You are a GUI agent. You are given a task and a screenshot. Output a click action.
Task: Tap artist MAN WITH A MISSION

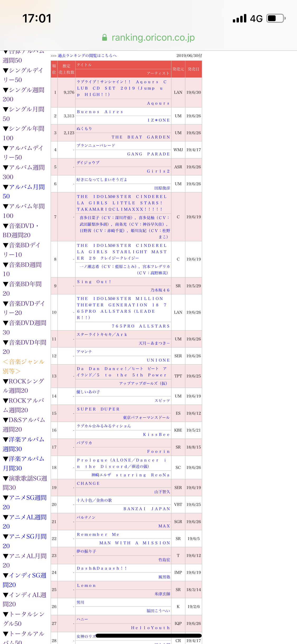click(135, 543)
